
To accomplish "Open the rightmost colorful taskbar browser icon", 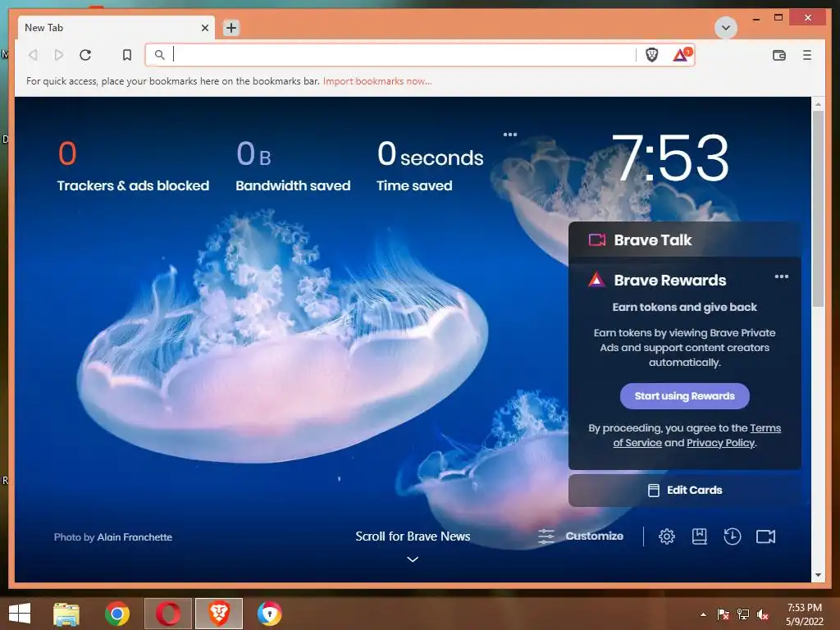I will coord(269,614).
